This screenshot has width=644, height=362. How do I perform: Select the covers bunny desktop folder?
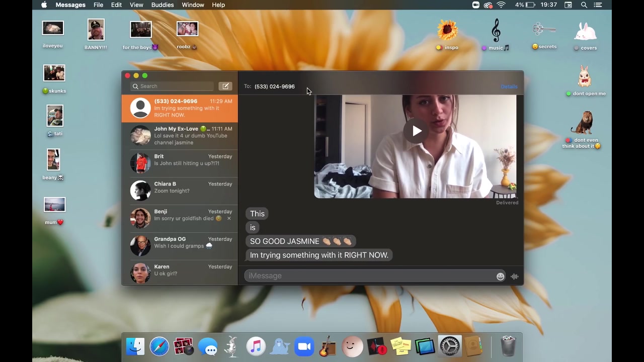[x=585, y=36]
